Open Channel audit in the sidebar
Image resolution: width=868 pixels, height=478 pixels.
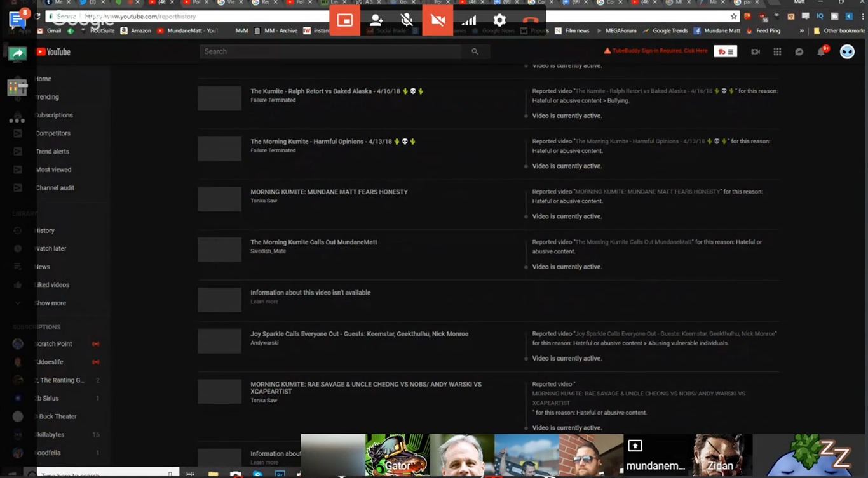(55, 188)
